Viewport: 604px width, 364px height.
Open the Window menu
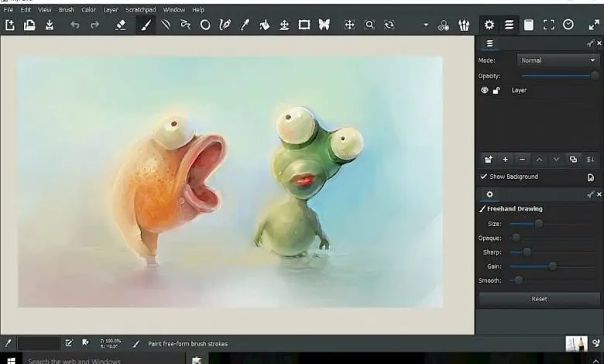click(x=173, y=9)
